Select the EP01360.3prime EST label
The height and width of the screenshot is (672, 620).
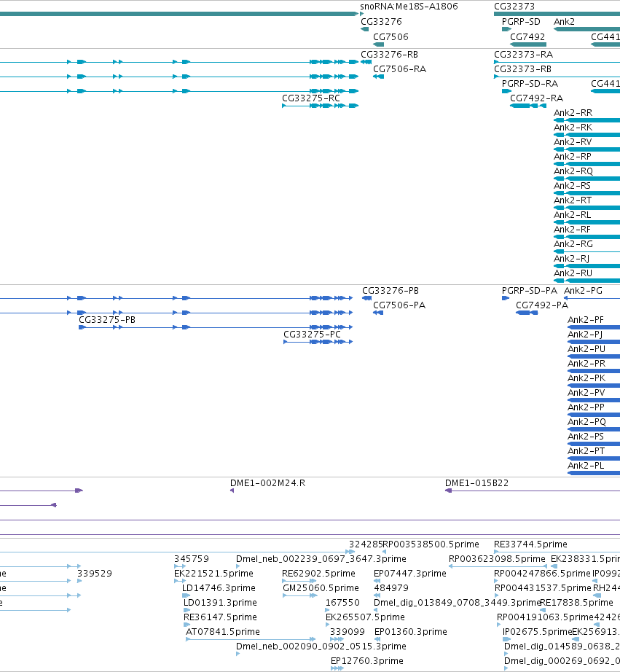tap(411, 632)
